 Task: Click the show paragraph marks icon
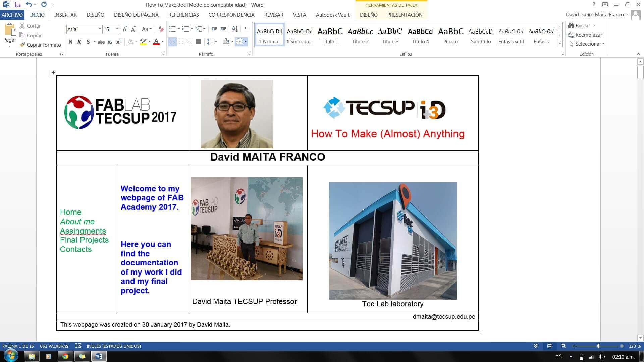point(246,29)
